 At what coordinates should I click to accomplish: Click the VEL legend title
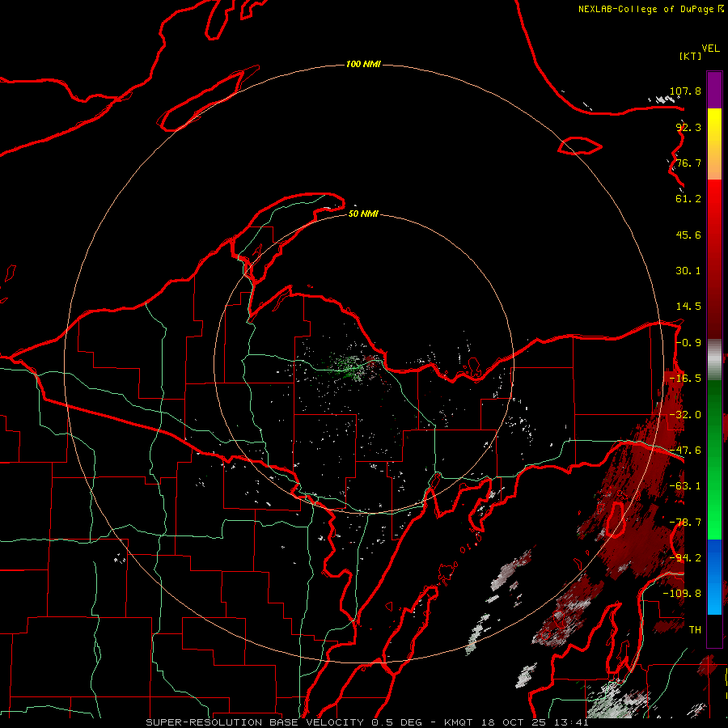tap(710, 49)
